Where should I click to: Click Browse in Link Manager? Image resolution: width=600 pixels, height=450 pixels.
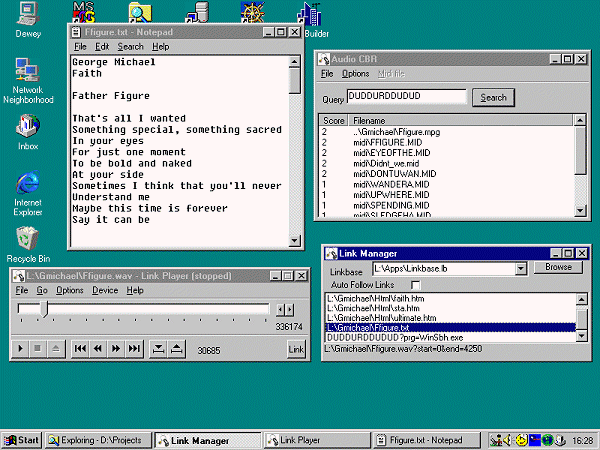(558, 268)
